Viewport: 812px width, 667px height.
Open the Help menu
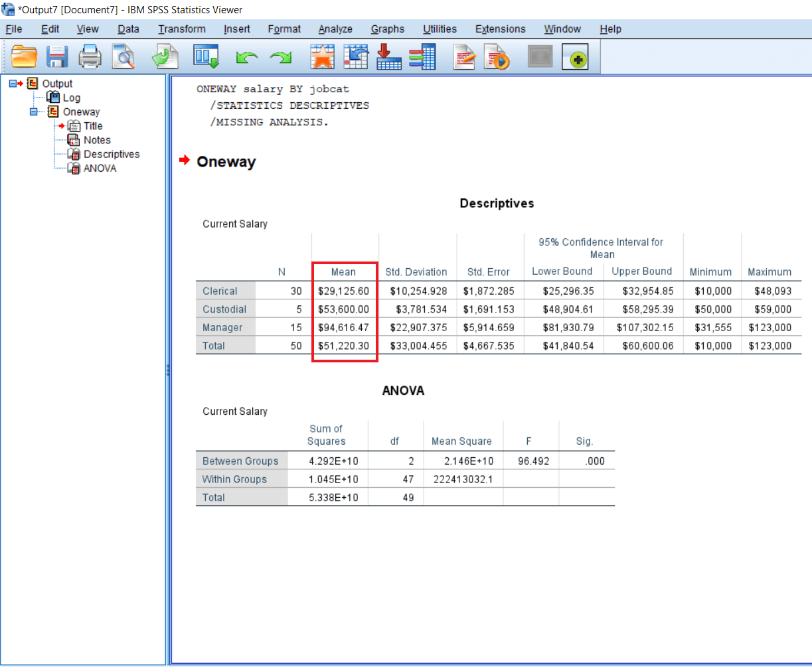(610, 29)
